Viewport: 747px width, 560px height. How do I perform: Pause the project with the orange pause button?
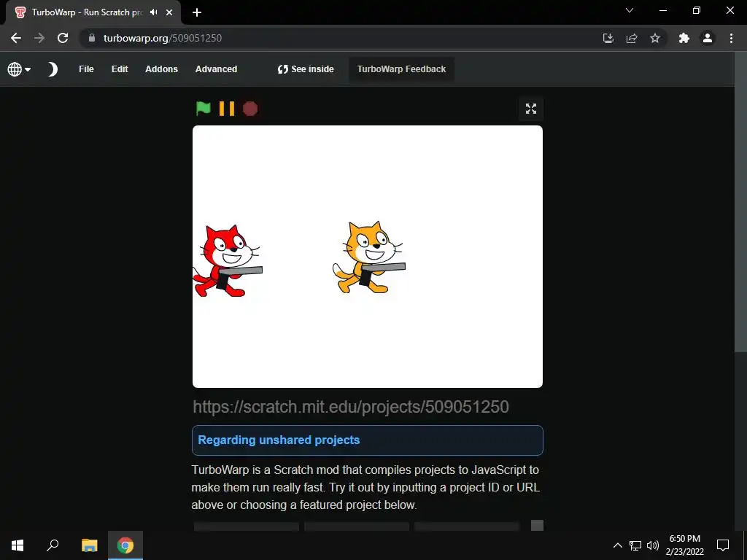[227, 109]
